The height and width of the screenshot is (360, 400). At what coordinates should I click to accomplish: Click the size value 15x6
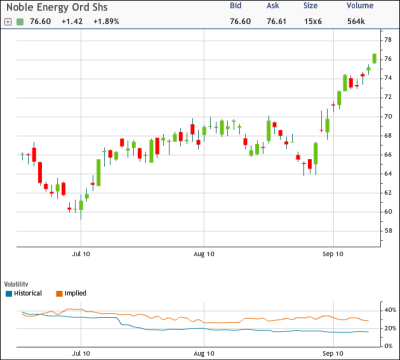[313, 22]
